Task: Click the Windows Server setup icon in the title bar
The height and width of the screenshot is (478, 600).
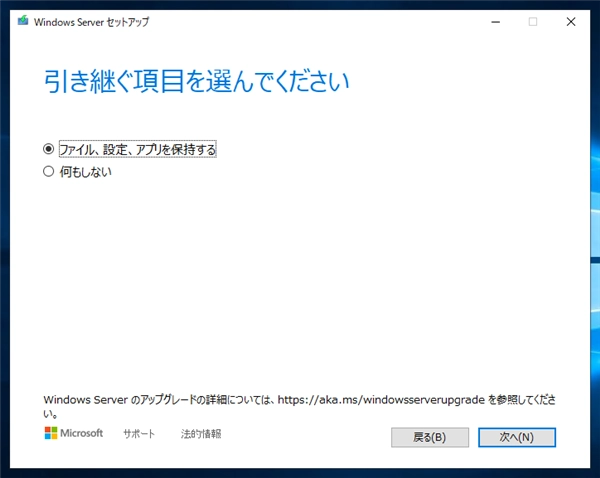Action: [23, 21]
